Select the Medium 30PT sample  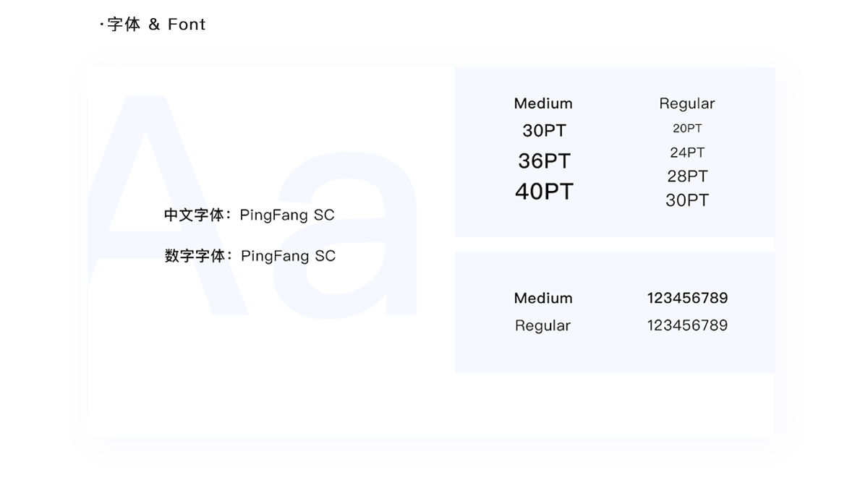tap(544, 131)
